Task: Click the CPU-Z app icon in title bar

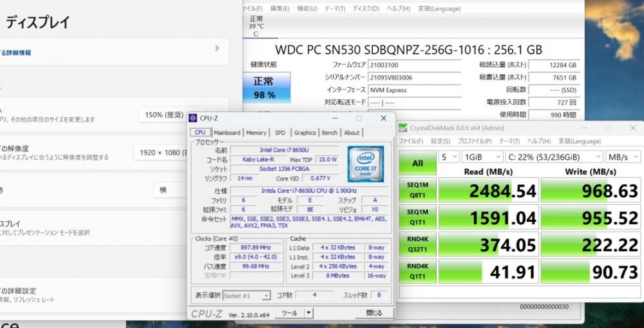Action: coord(193,119)
